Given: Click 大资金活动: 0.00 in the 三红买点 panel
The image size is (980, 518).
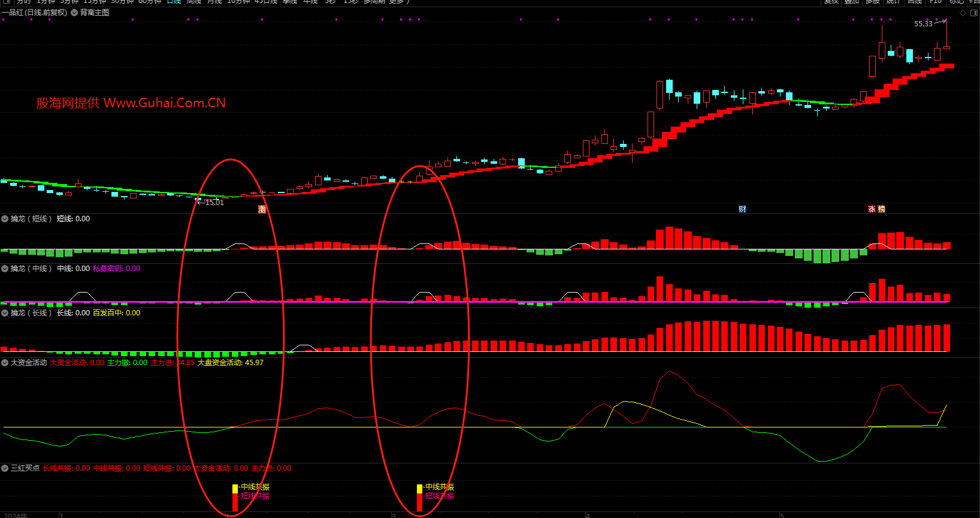Looking at the screenshot, I should (x=221, y=468).
